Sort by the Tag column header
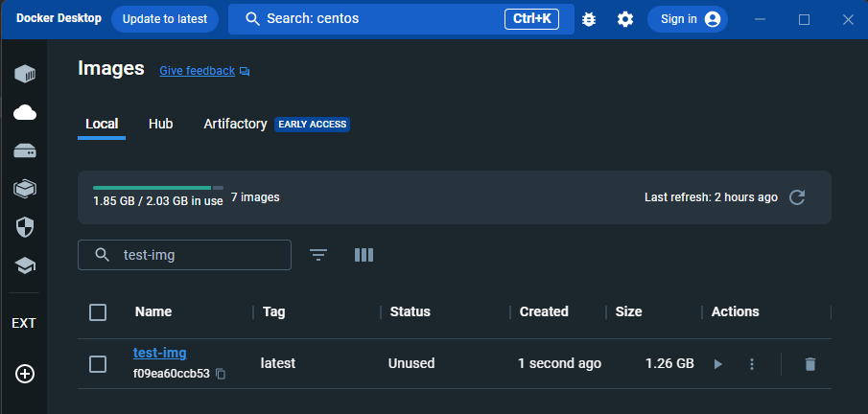This screenshot has width=868, height=414. point(274,312)
